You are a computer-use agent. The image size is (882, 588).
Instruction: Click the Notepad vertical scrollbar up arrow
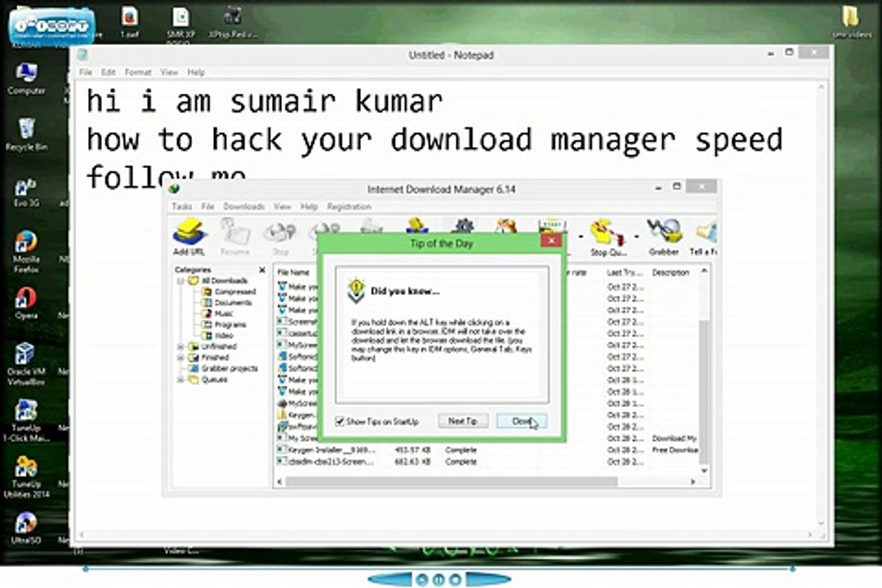point(822,87)
